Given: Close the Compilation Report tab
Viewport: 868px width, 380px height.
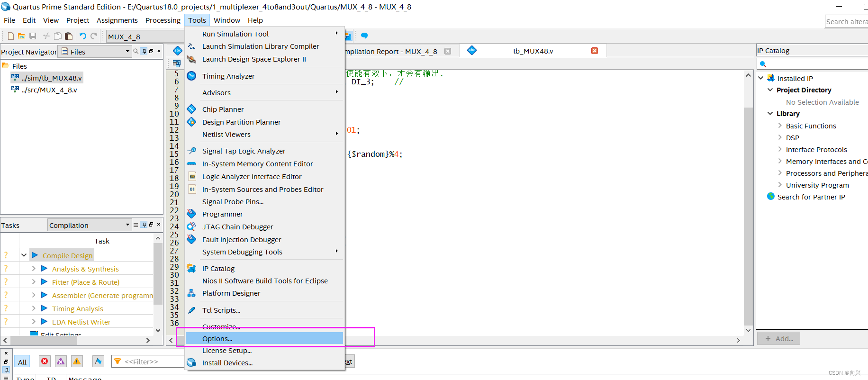Looking at the screenshot, I should point(448,51).
